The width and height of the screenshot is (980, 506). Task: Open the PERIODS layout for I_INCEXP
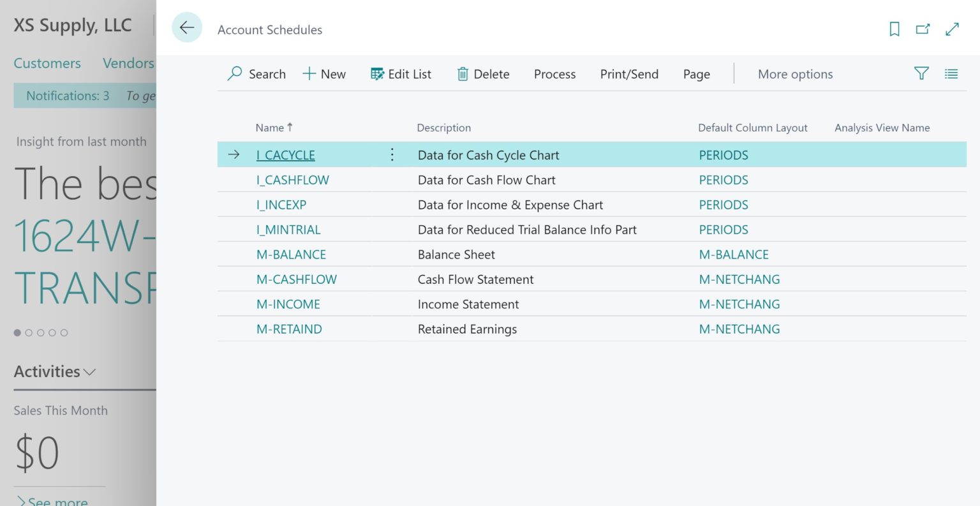pyautogui.click(x=723, y=204)
